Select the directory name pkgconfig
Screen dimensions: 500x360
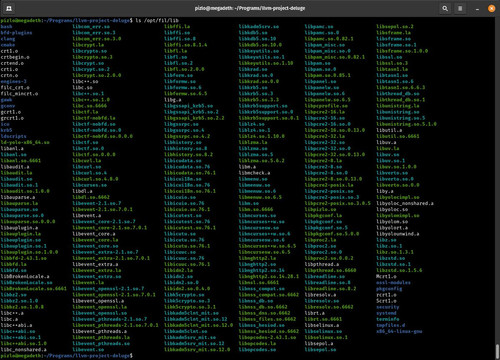[x=389, y=289]
